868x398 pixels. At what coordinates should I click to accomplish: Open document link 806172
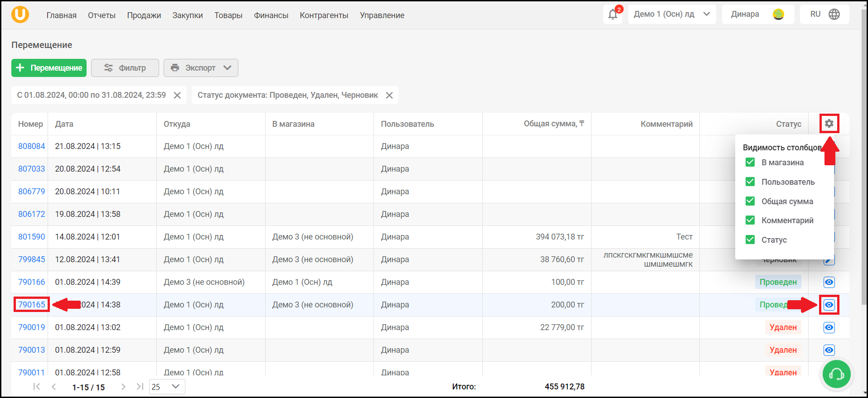click(x=32, y=214)
